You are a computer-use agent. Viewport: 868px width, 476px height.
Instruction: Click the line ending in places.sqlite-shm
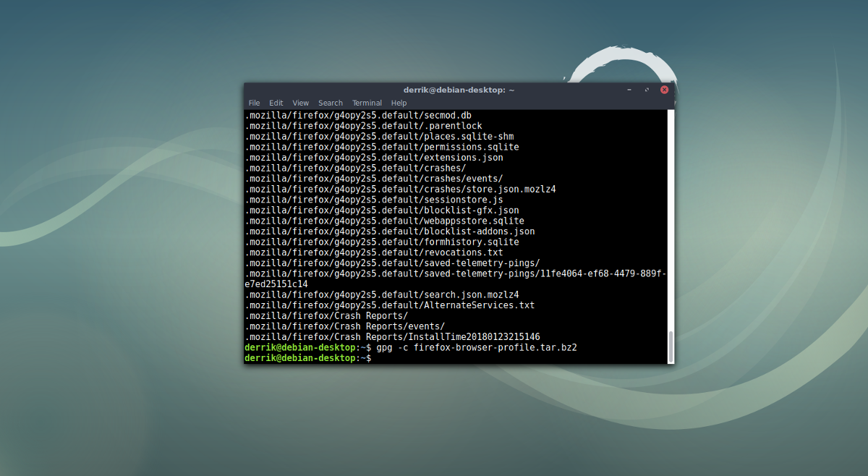tap(379, 136)
